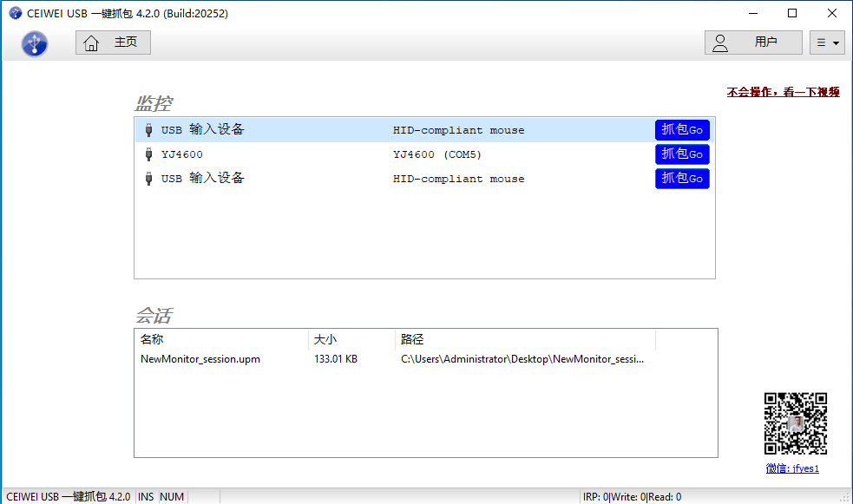Click USB plug icon of first input device

tap(148, 130)
